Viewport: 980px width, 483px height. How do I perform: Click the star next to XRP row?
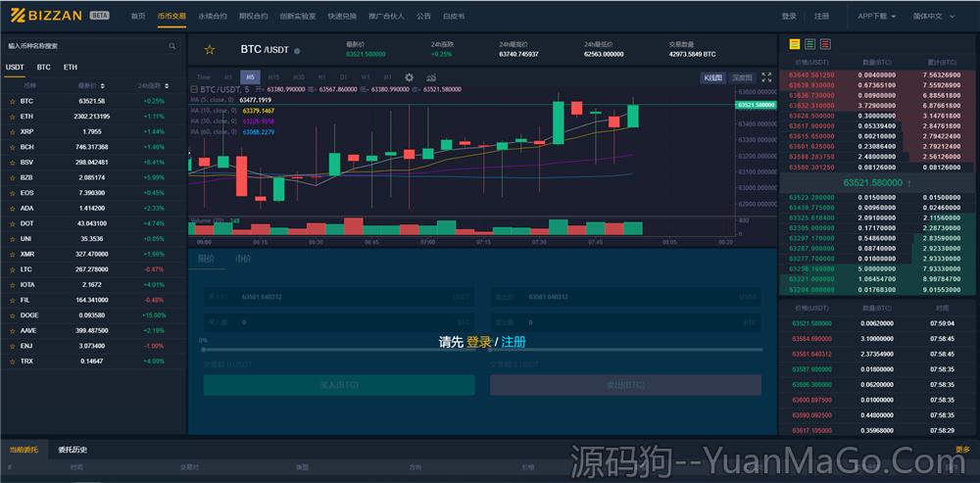coord(12,132)
